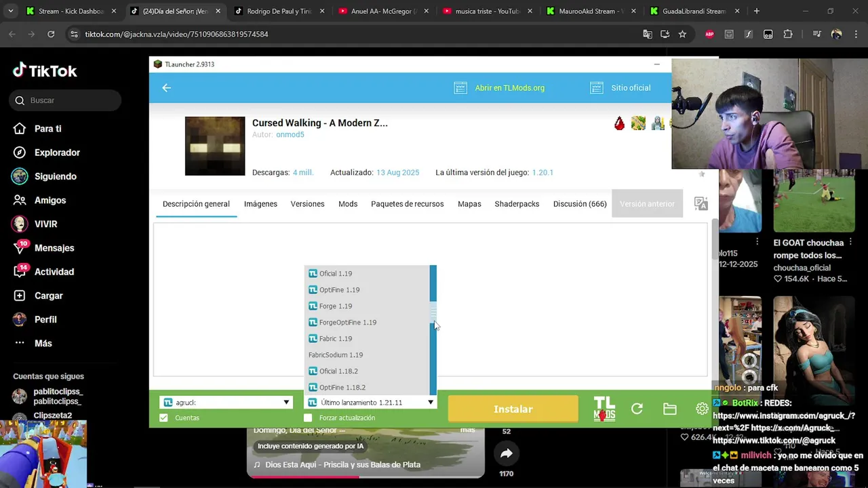
Task: Select ForgeOptiFine 1.19 in the version list
Action: (367, 322)
